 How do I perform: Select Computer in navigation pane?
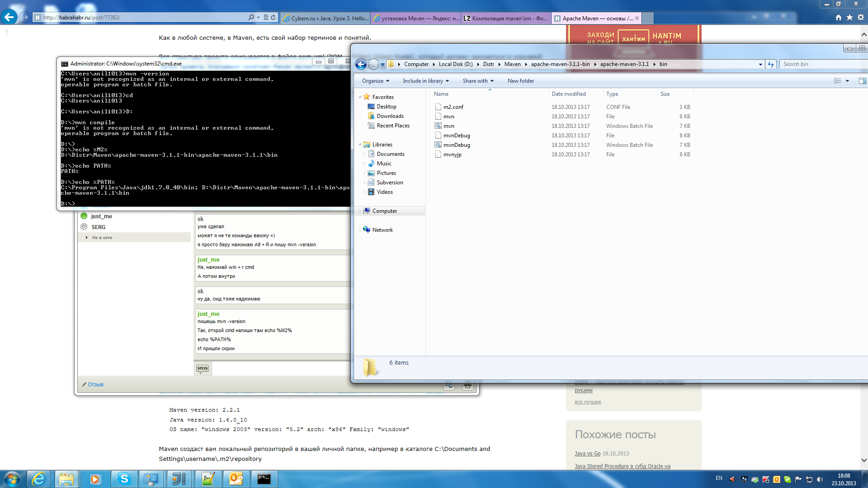click(384, 211)
